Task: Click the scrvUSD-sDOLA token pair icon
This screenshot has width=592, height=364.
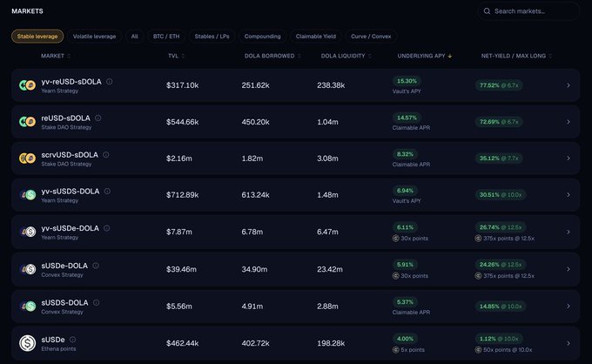Action: coord(27,158)
